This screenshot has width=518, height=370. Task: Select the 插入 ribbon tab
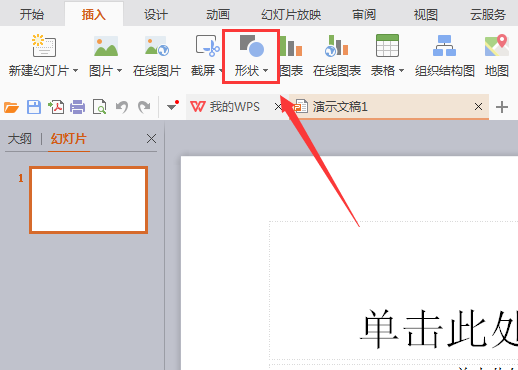[94, 15]
